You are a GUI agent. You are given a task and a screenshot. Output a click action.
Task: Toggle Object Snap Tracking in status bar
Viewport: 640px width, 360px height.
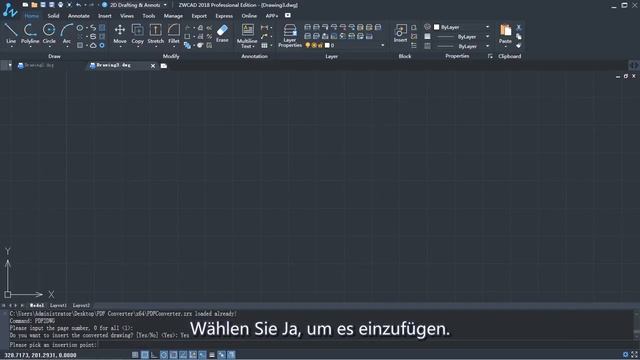(183, 355)
